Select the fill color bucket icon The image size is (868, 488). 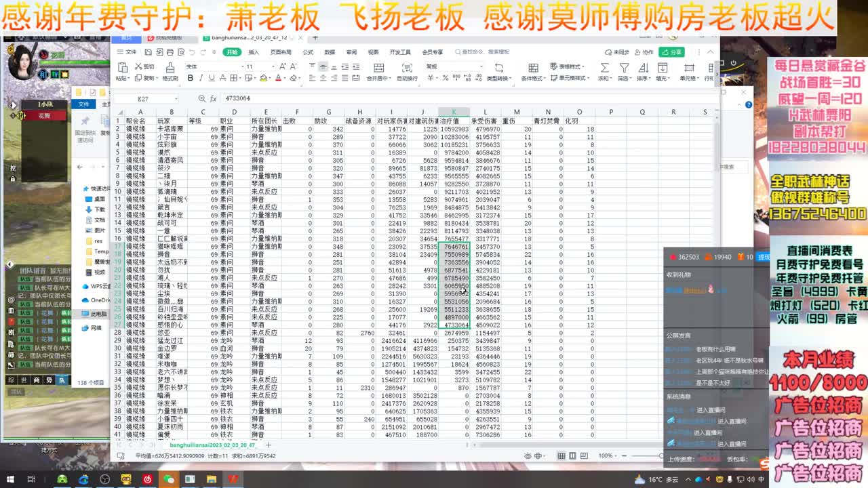pyautogui.click(x=264, y=77)
